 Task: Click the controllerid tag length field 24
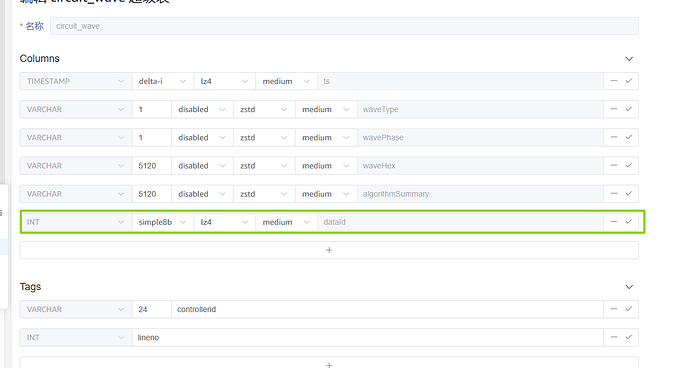pyautogui.click(x=151, y=309)
